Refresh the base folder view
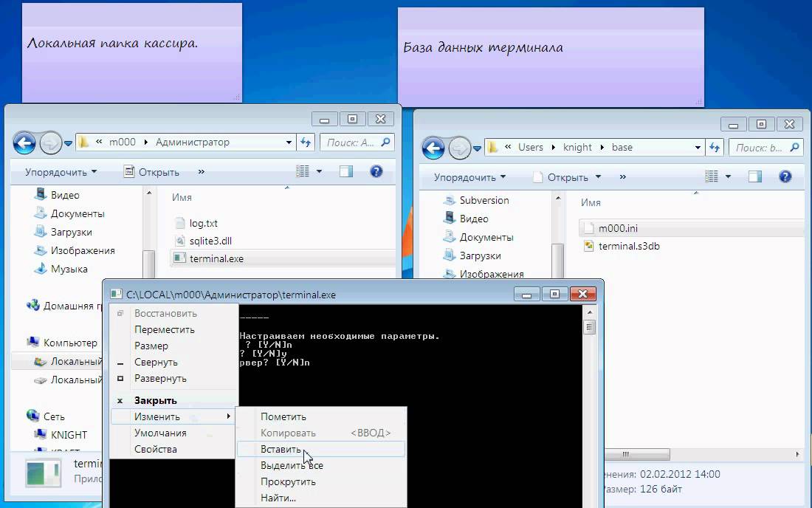Screen dimensions: 812x508 [715, 148]
